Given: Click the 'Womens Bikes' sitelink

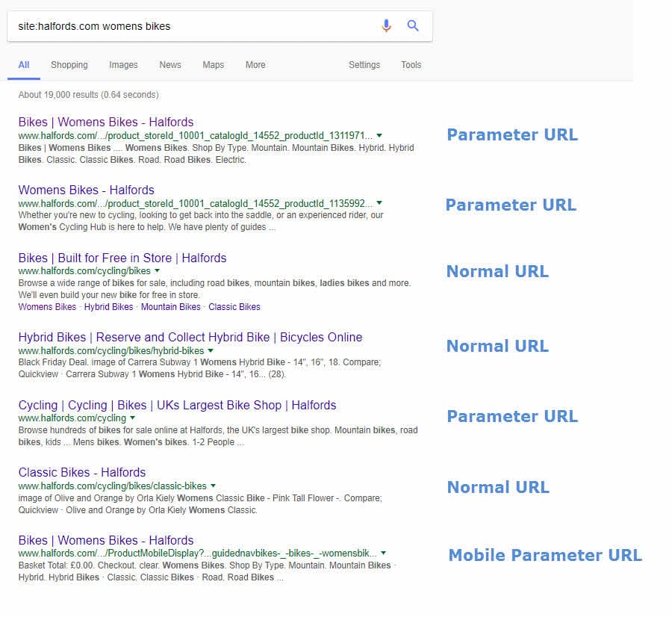Looking at the screenshot, I should click(x=47, y=307).
